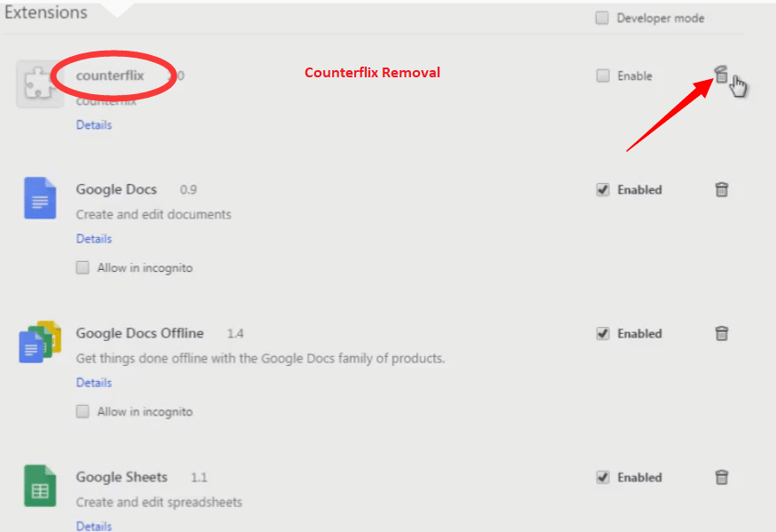Remove Google Sheets using the trash icon
The height and width of the screenshot is (532, 776).
click(x=722, y=478)
